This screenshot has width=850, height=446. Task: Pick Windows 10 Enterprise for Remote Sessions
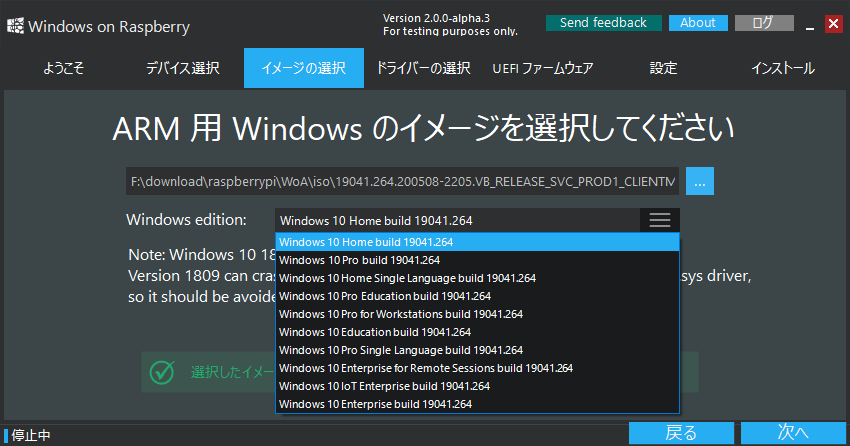click(x=477, y=368)
